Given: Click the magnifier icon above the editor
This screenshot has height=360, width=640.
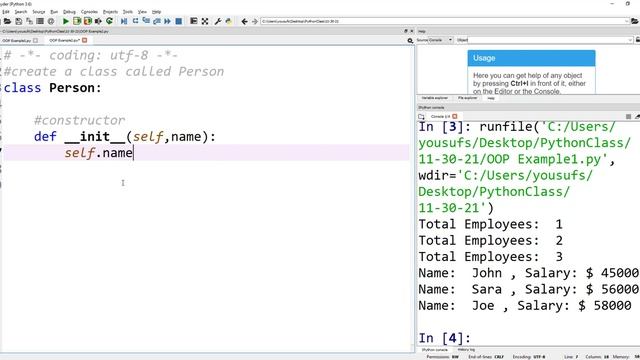Looking at the screenshot, I should [410, 40].
